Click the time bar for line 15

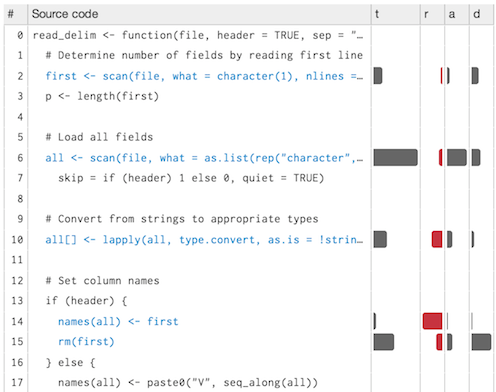point(384,342)
